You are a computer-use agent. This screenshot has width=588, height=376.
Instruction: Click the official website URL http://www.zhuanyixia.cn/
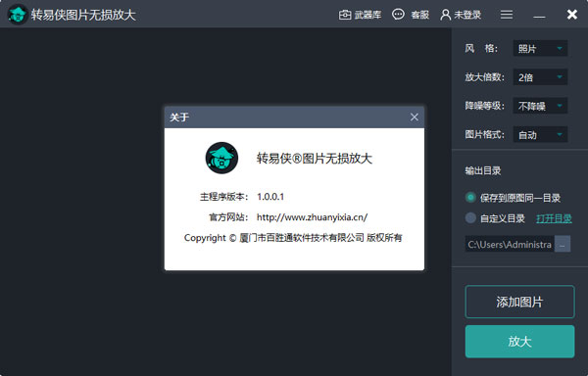point(312,217)
